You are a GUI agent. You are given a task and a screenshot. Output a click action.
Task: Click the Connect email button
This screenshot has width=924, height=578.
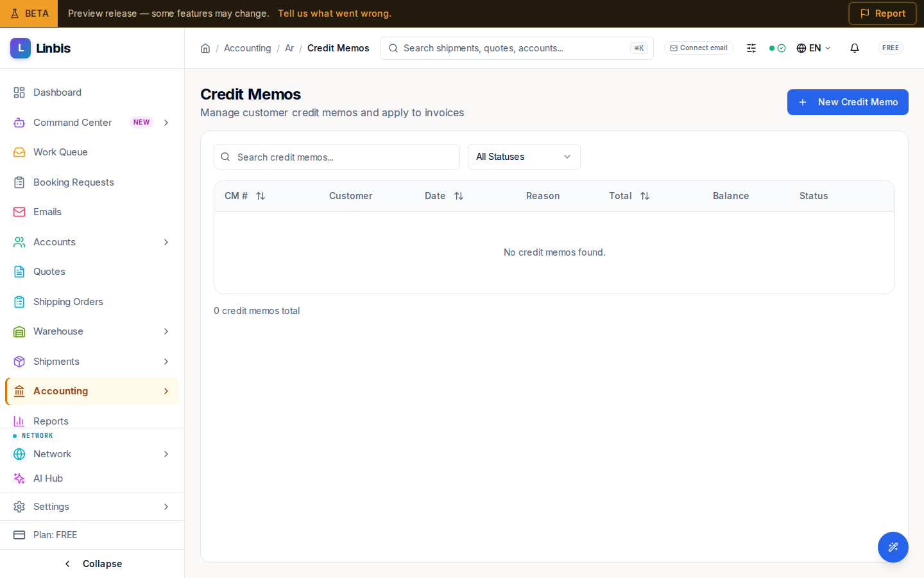pos(699,48)
